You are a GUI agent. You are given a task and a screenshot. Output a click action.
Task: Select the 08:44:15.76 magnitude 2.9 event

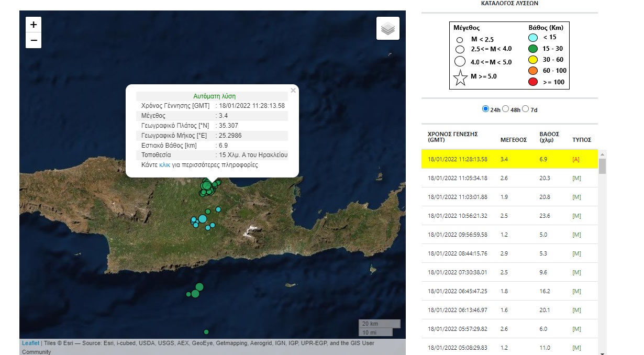pyautogui.click(x=509, y=253)
